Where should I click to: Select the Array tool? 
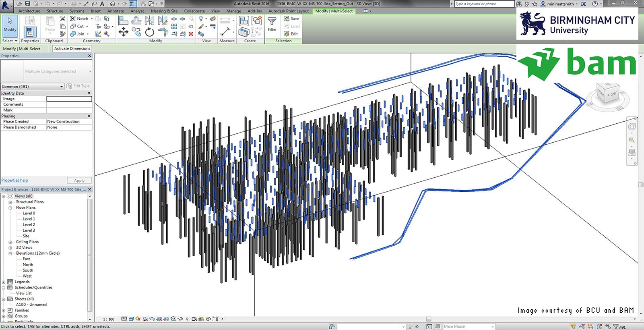tap(174, 26)
